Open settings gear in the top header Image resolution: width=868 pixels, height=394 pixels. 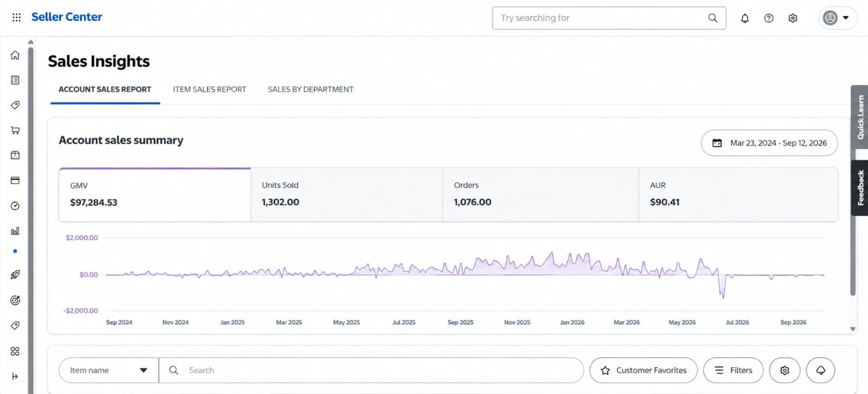click(793, 18)
